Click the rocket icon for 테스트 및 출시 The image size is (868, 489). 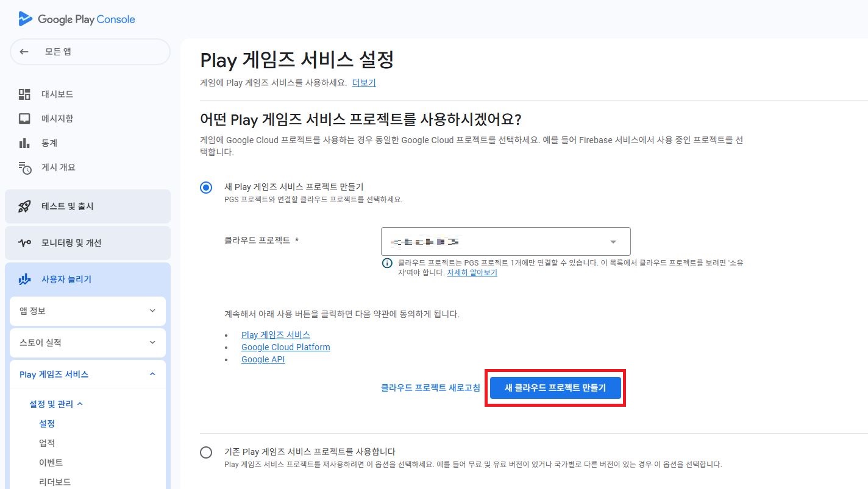(24, 206)
